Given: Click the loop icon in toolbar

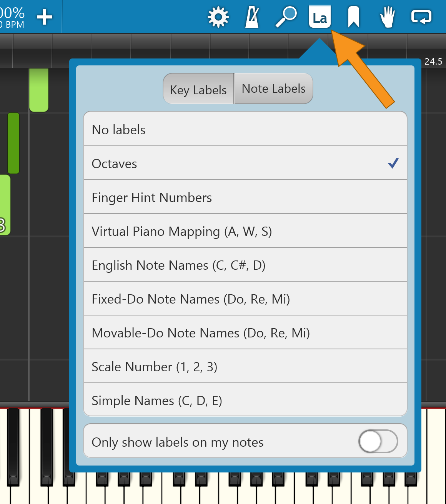Looking at the screenshot, I should pyautogui.click(x=421, y=17).
